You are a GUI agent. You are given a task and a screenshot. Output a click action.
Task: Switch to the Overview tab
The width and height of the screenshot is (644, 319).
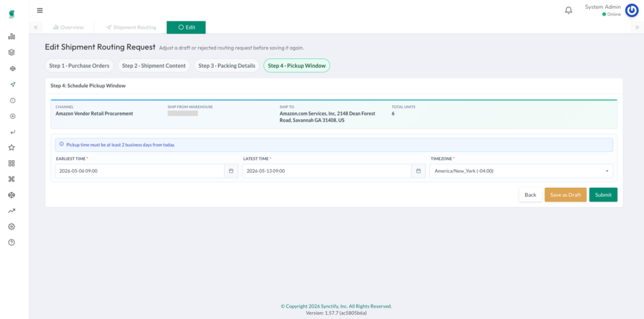coord(68,28)
